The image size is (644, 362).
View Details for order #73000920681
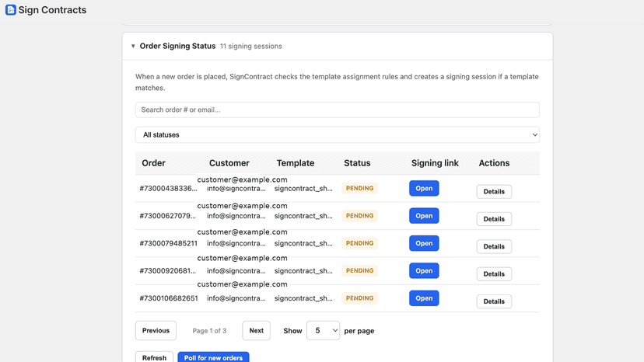point(494,274)
